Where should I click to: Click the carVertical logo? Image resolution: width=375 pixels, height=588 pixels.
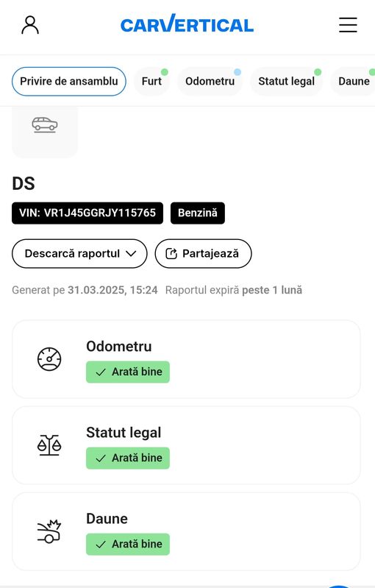[x=187, y=24]
